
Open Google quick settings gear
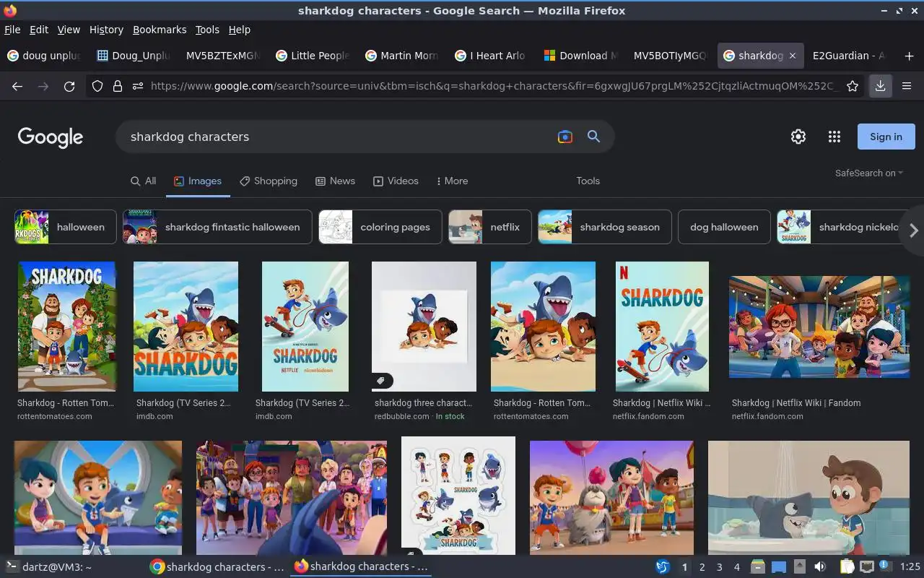pyautogui.click(x=798, y=137)
